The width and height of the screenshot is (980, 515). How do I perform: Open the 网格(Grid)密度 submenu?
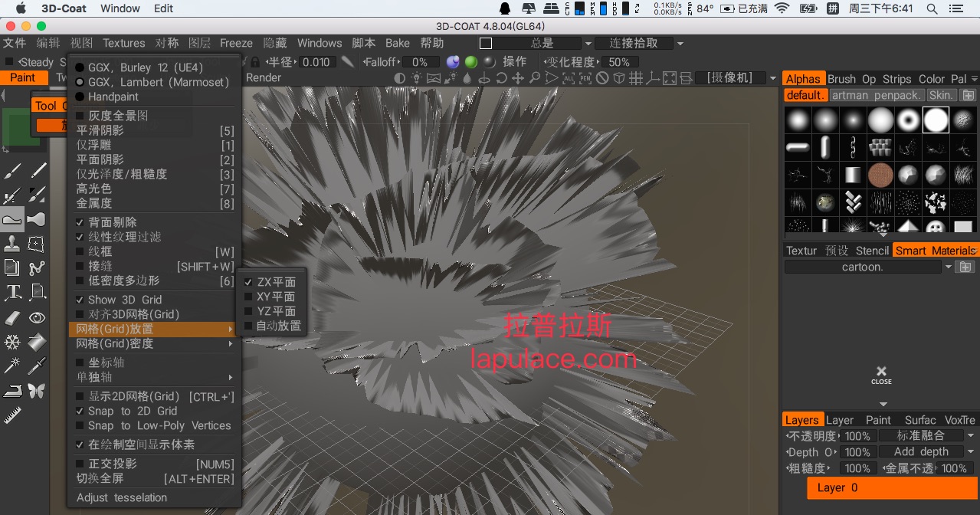click(155, 343)
